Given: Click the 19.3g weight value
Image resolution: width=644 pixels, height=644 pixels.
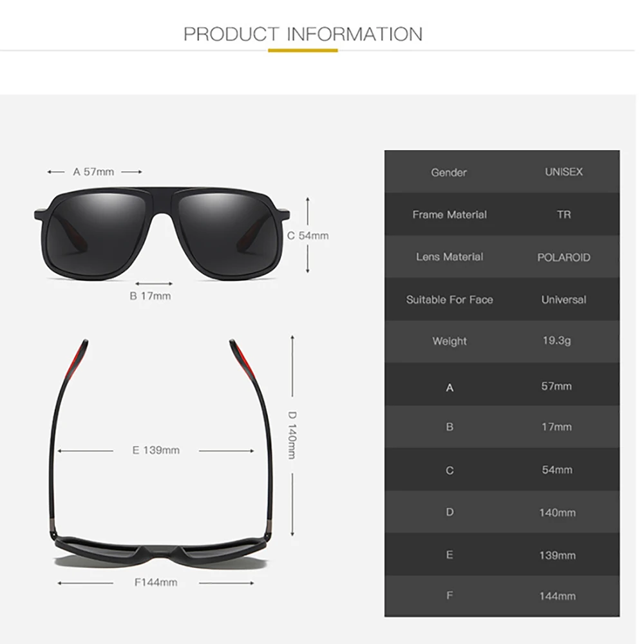Looking at the screenshot, I should pos(556,341).
